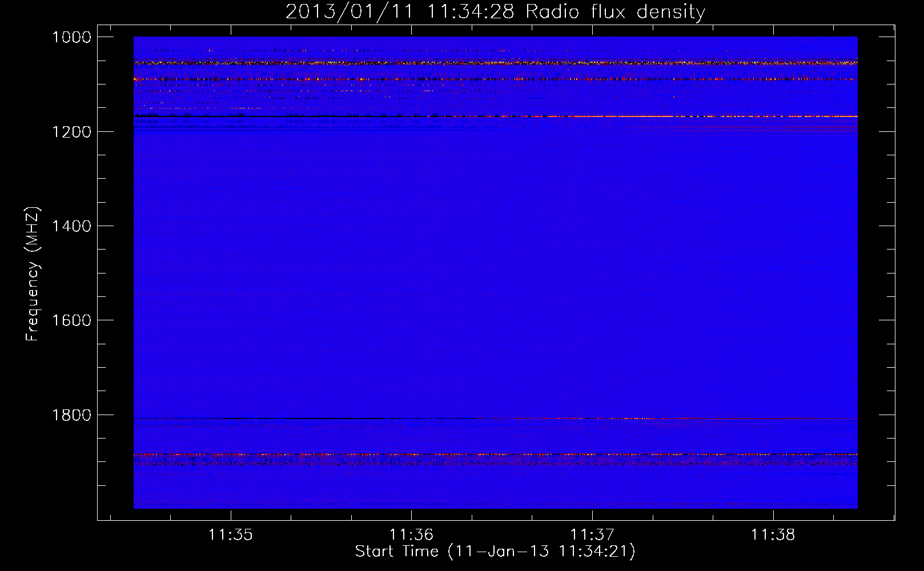
Task: Click the 11:38 time tick label
Action: (773, 535)
